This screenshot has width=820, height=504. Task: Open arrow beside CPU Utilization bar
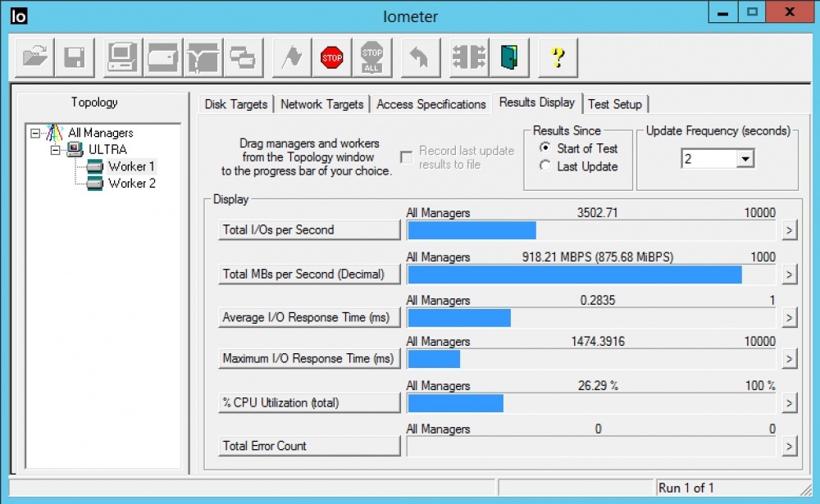[x=789, y=403]
